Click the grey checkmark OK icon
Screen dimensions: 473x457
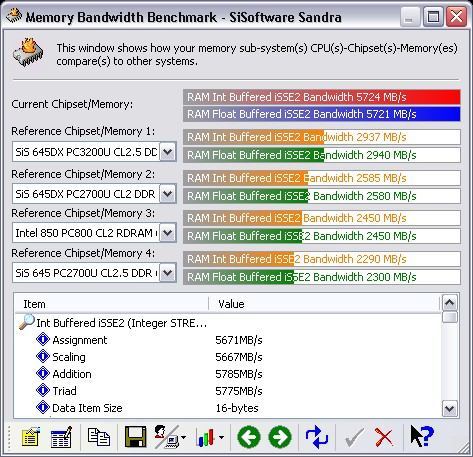point(354,437)
